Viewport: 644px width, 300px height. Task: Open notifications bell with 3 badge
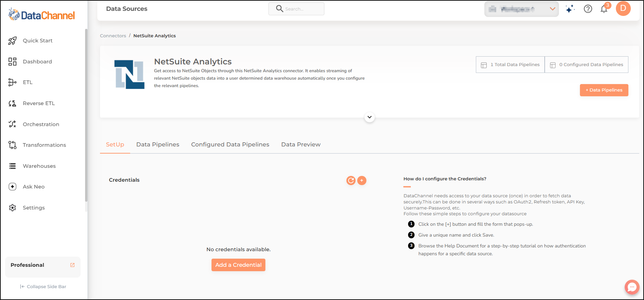tap(605, 8)
